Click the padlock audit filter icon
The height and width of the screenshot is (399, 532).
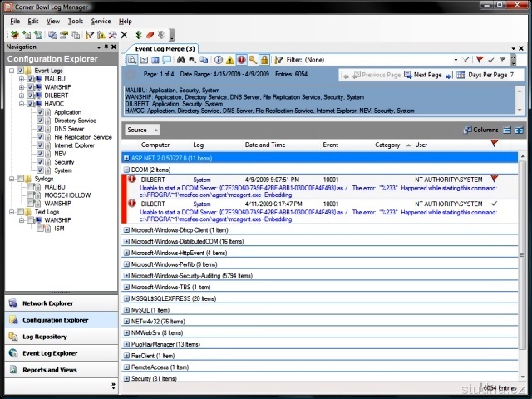click(264, 60)
